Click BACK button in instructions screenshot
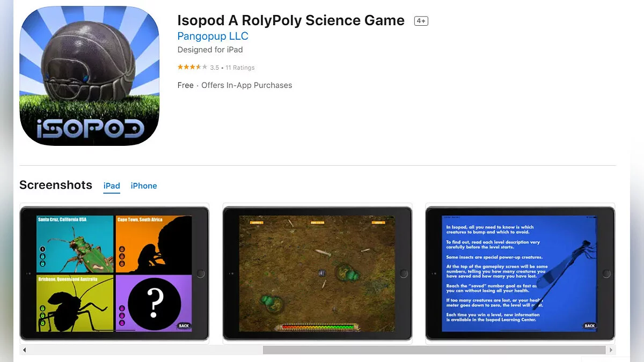Viewport: 644px width, 362px height. click(x=589, y=326)
